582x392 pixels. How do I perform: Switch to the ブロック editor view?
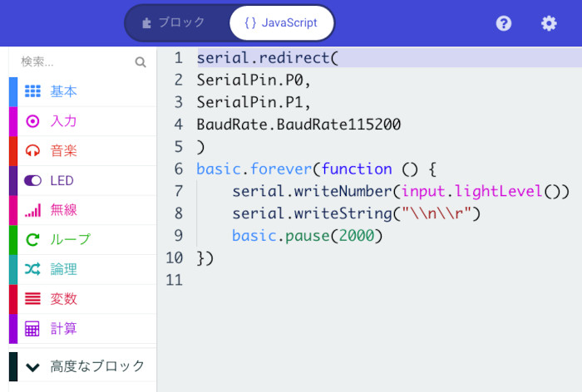(174, 22)
